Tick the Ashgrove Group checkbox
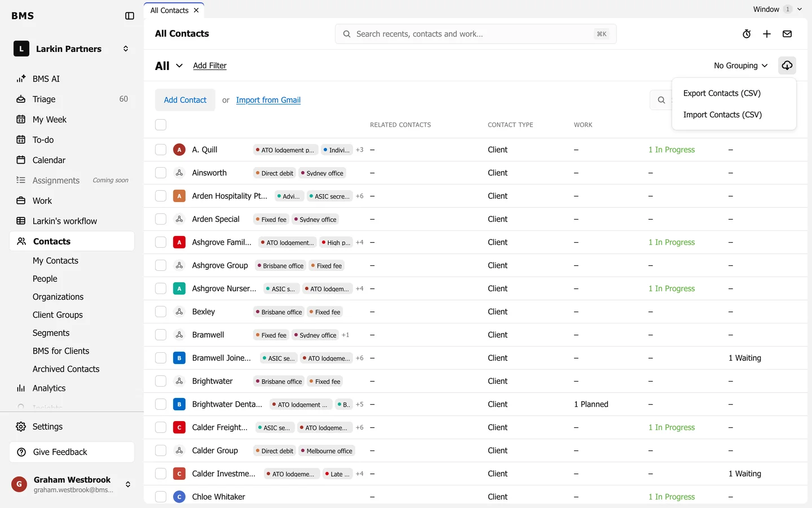This screenshot has width=812, height=508. pyautogui.click(x=161, y=265)
